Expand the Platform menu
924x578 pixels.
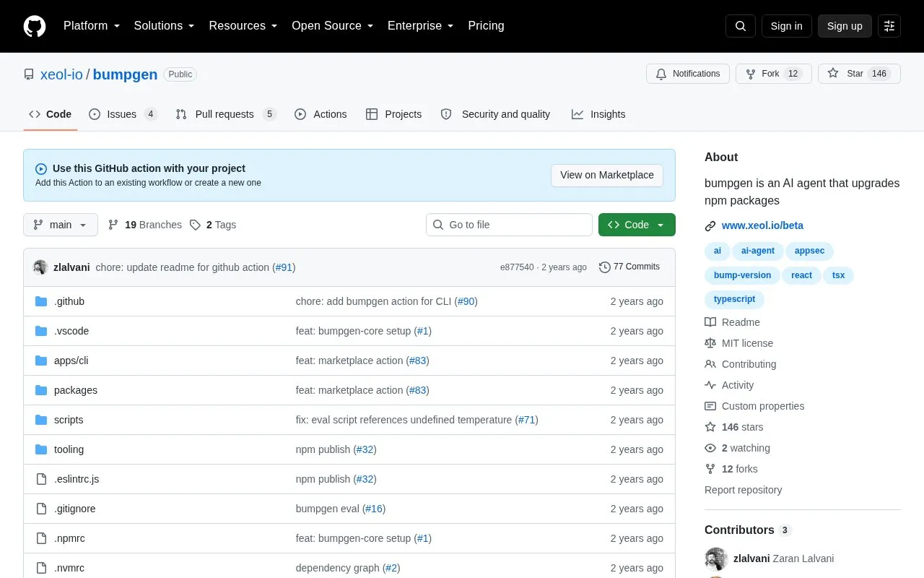tap(92, 26)
